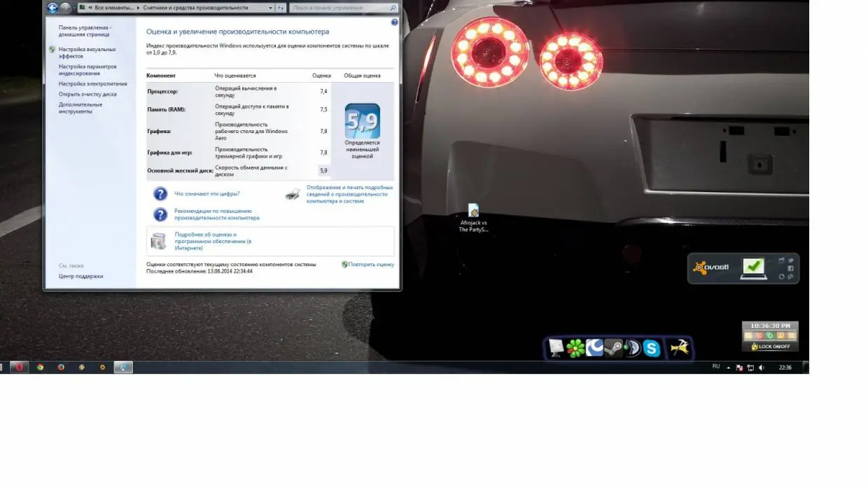This screenshot has width=868, height=489.
Task: Open the blue help question icon at top right
Action: pyautogui.click(x=395, y=22)
